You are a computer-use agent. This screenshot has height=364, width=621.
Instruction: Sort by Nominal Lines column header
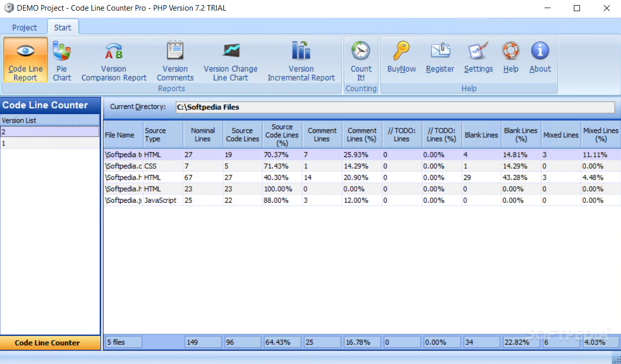(x=203, y=135)
